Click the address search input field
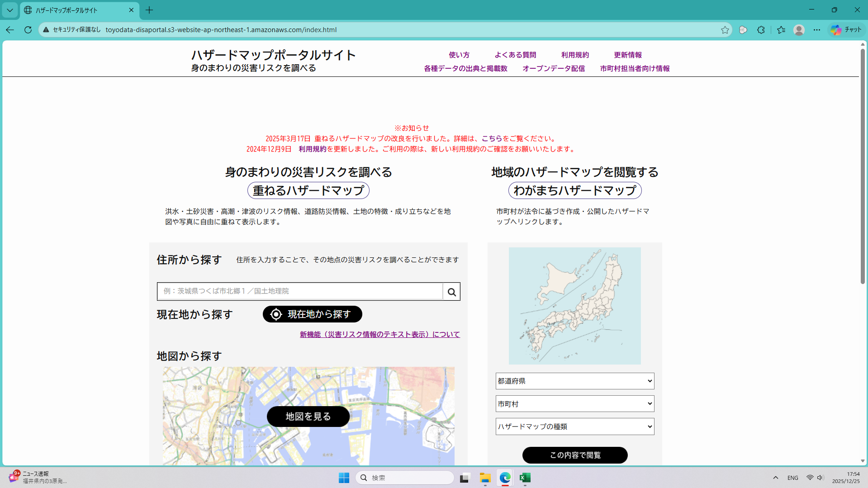 click(x=300, y=291)
